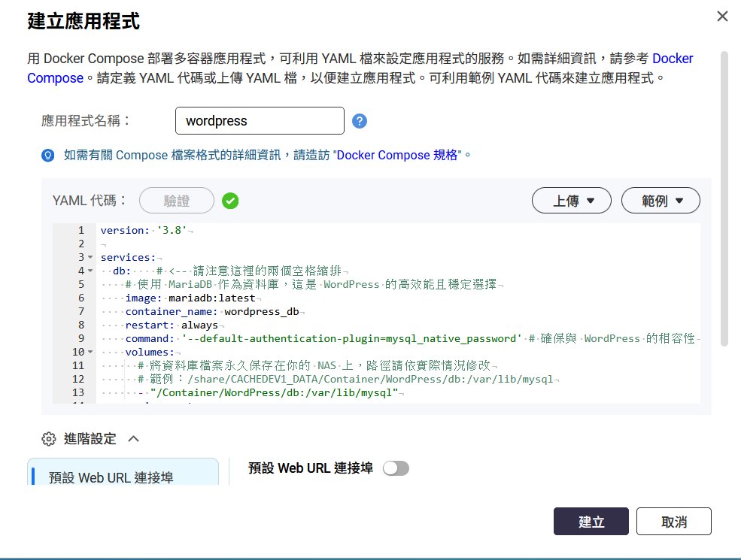
Task: Close the 建立應用程式 dialog with the X
Action: [x=722, y=16]
